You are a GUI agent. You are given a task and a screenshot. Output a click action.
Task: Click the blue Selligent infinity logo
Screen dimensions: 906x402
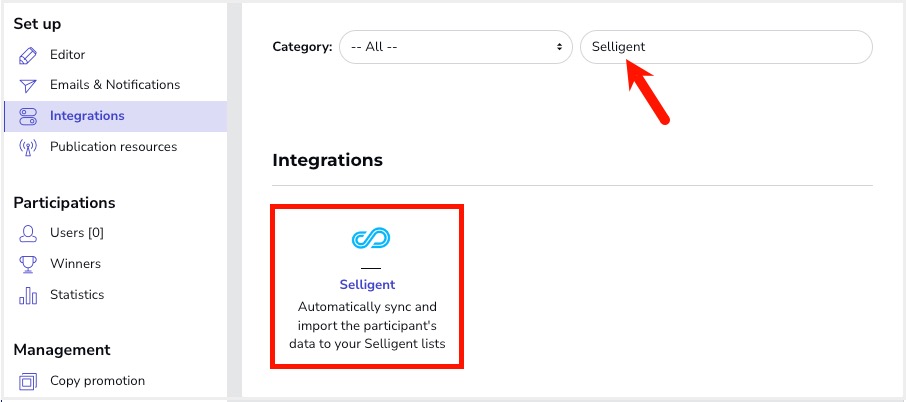tap(370, 238)
